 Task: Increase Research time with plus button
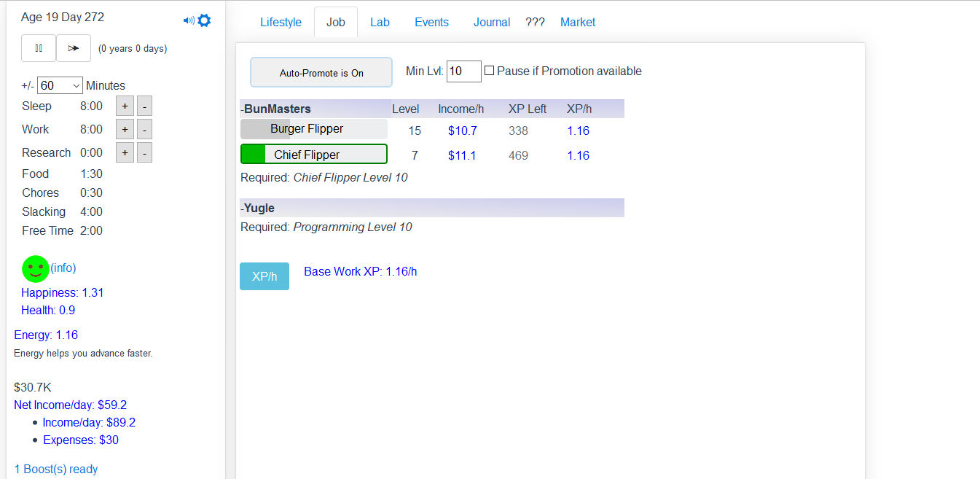pyautogui.click(x=125, y=153)
